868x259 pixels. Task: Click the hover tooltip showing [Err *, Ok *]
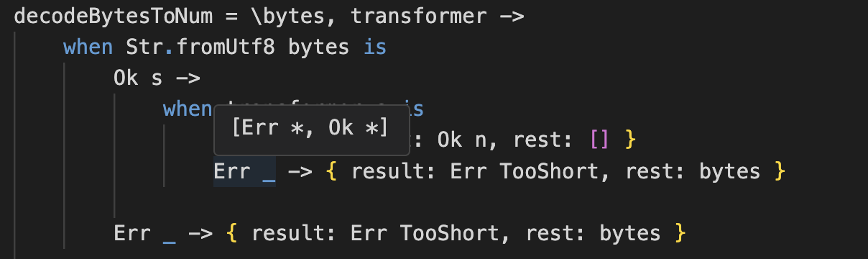pos(311,128)
